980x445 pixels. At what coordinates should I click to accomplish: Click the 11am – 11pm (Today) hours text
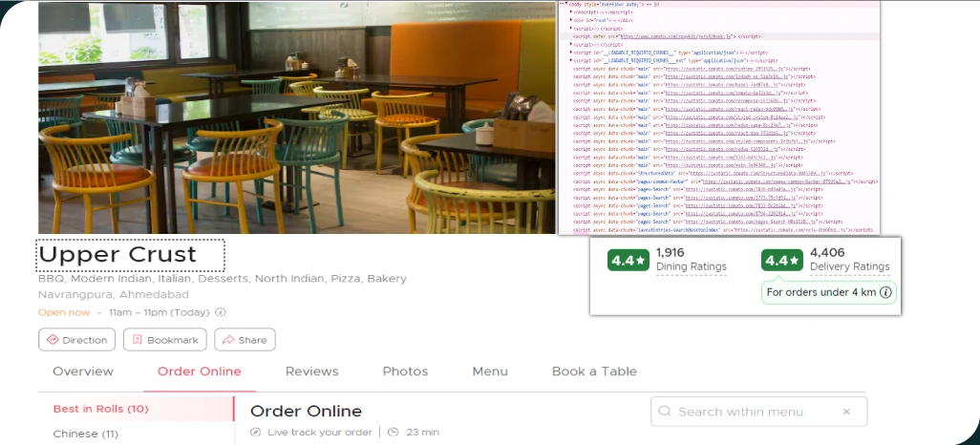click(x=160, y=312)
